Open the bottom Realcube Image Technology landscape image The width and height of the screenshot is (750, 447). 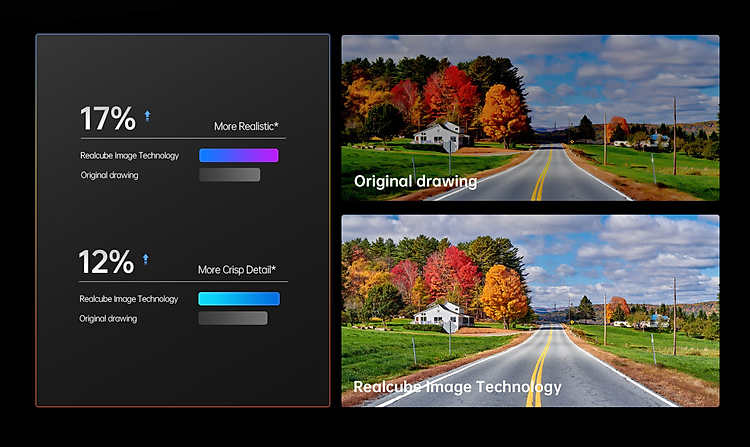(x=530, y=311)
